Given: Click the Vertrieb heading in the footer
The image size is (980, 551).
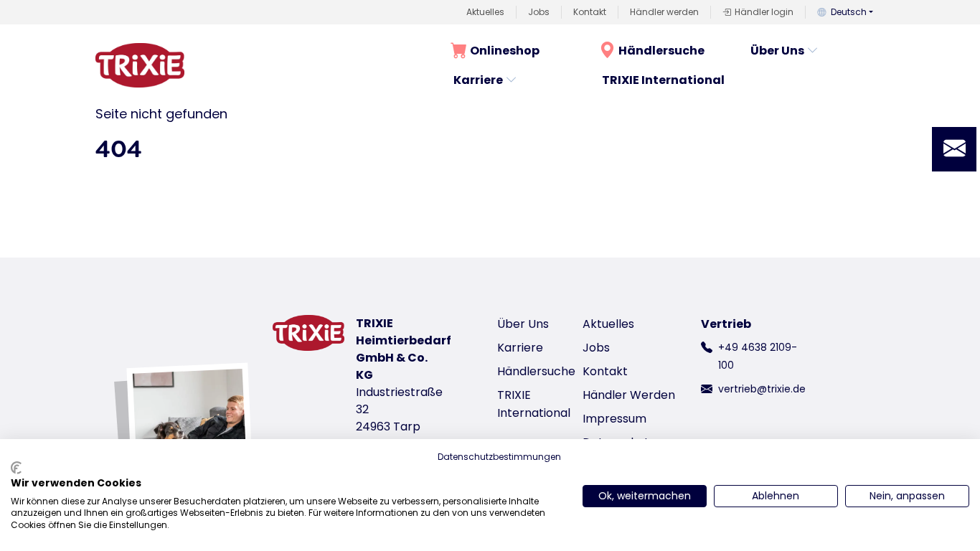Looking at the screenshot, I should [x=726, y=324].
